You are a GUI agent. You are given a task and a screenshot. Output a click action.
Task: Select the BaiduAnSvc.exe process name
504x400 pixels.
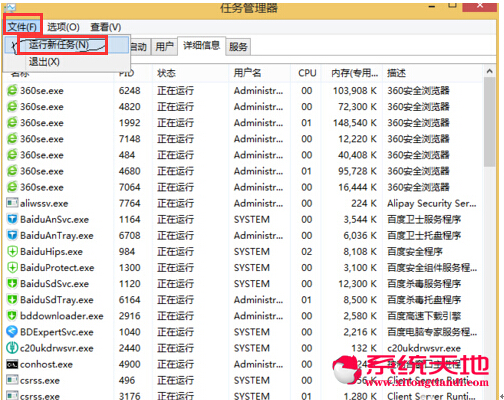click(x=54, y=219)
